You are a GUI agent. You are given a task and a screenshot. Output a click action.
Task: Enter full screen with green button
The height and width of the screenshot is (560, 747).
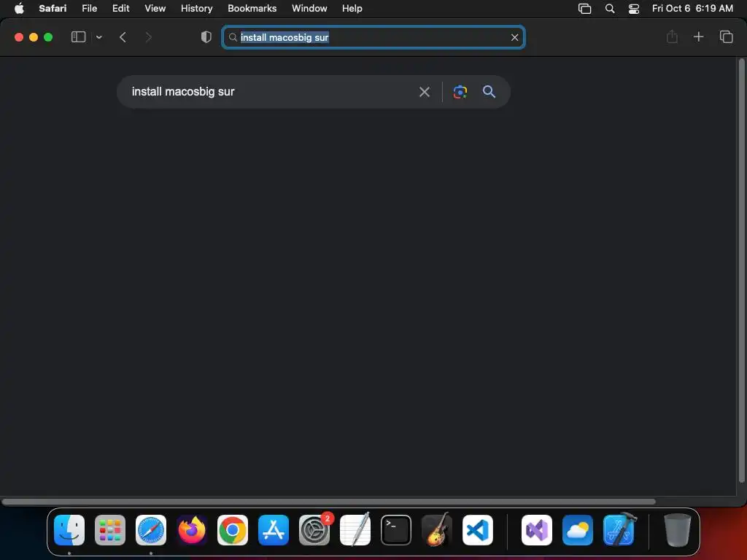(x=48, y=37)
